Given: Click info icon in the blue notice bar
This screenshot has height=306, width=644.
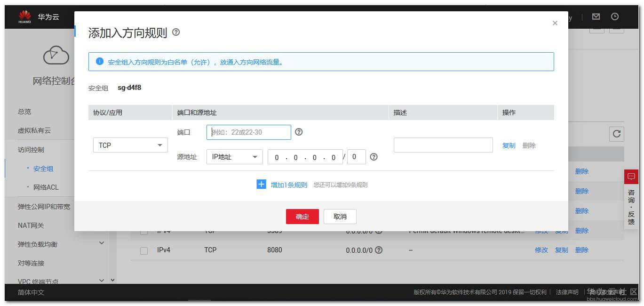Looking at the screenshot, I should coord(99,61).
